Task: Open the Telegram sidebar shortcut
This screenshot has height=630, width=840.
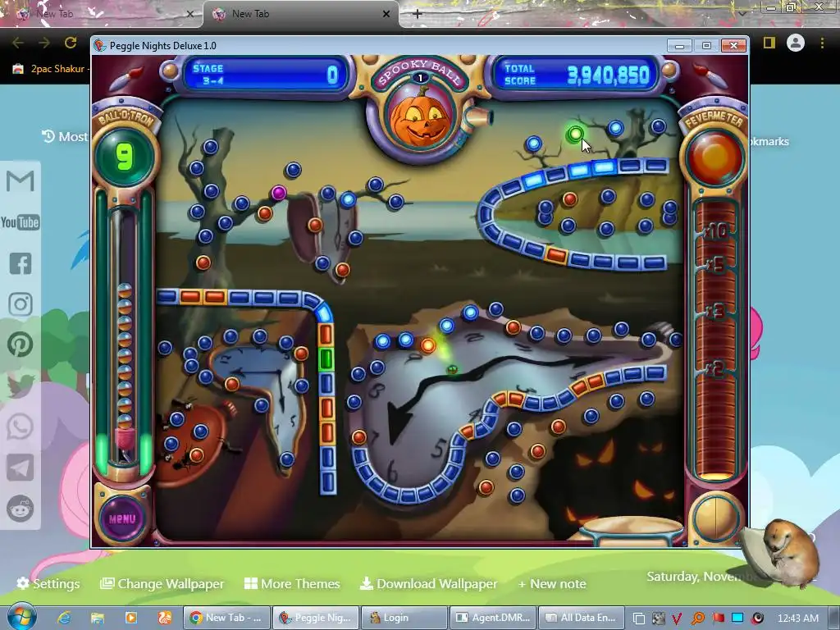Action: click(21, 468)
